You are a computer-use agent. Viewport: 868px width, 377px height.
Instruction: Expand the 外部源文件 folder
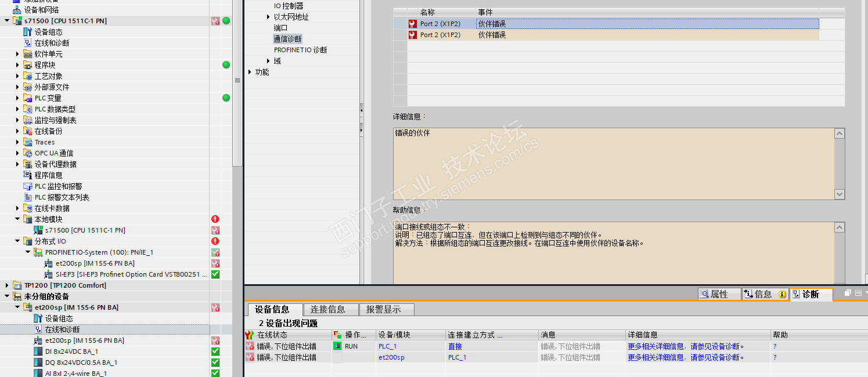(17, 87)
